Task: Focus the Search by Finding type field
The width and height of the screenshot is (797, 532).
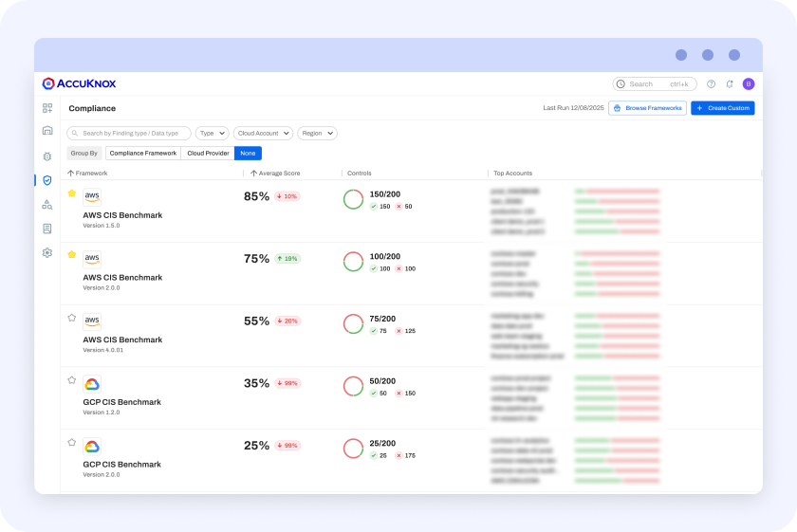Action: click(x=129, y=134)
